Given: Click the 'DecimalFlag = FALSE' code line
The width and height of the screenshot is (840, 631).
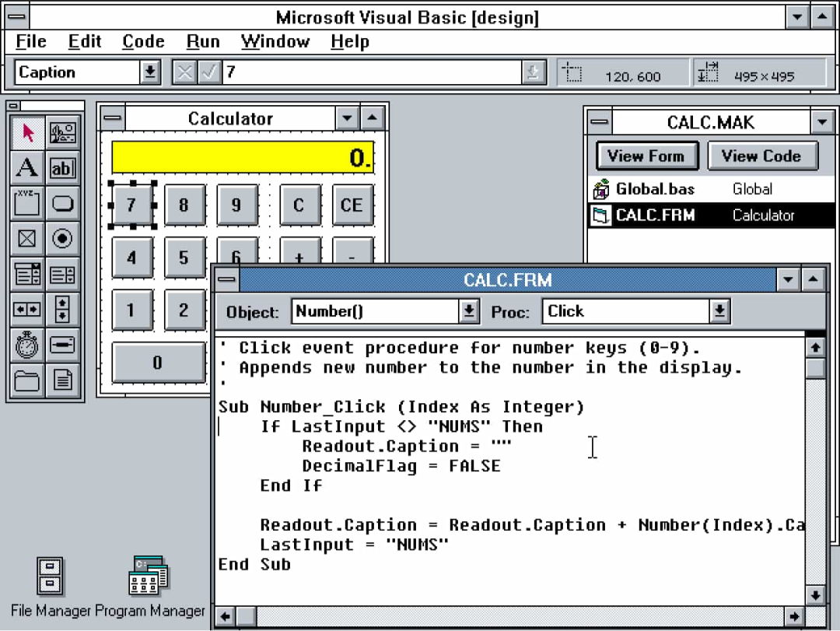Looking at the screenshot, I should [x=401, y=466].
